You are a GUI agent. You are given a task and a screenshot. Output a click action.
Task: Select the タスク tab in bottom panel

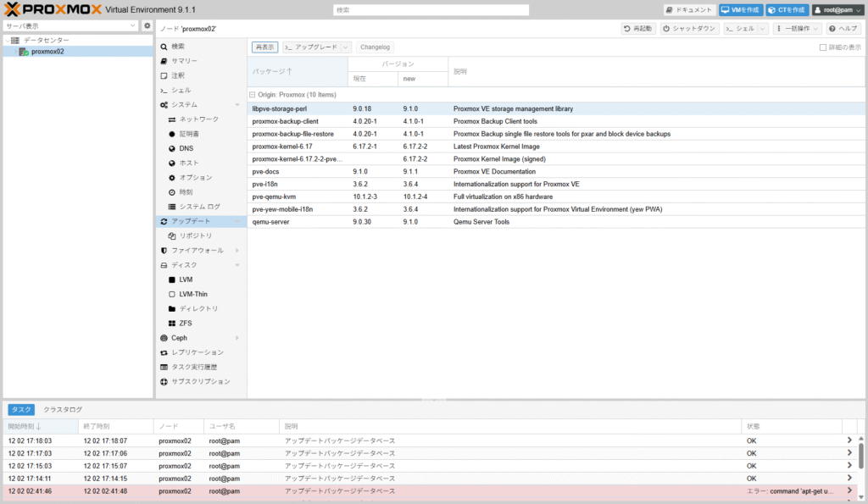tap(20, 409)
